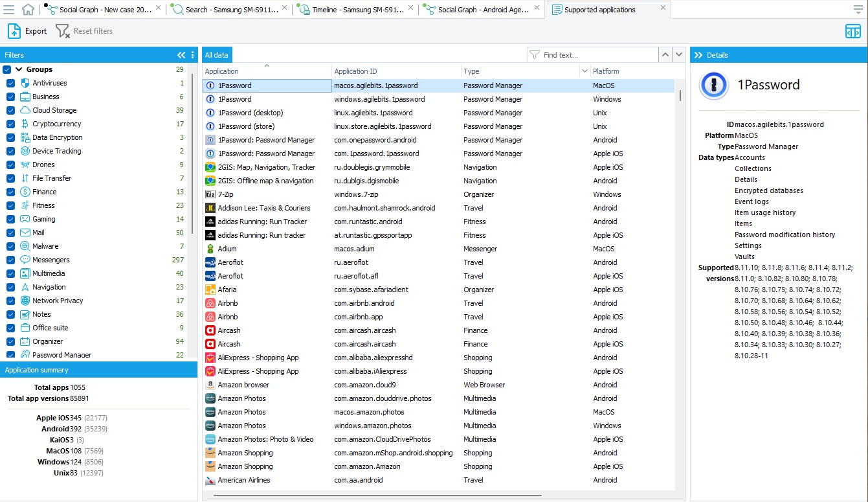Image resolution: width=868 pixels, height=502 pixels.
Task: Jump to next search match arrow
Action: click(x=679, y=55)
